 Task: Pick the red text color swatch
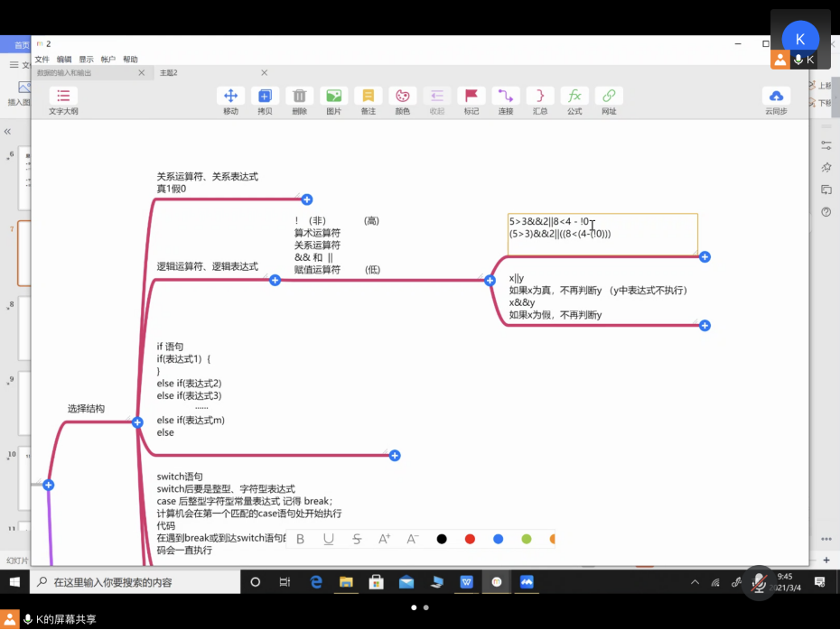470,539
